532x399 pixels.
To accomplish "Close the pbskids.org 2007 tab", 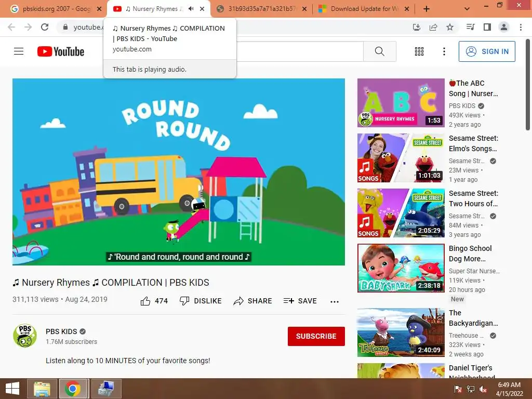I will pyautogui.click(x=99, y=9).
